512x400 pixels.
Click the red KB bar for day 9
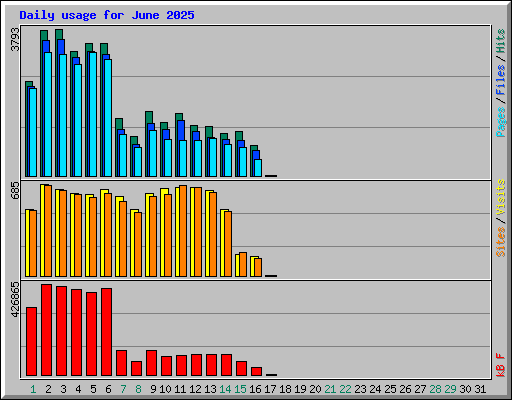pyautogui.click(x=152, y=363)
